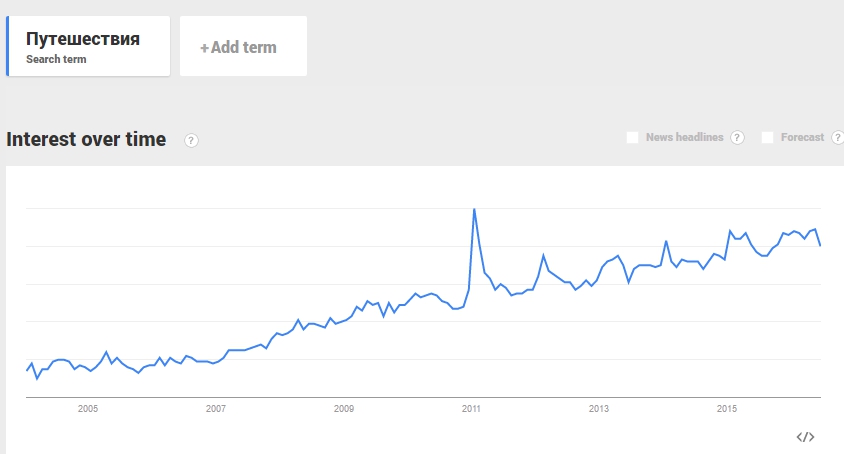
Task: Click the News headlines label text
Action: [685, 137]
